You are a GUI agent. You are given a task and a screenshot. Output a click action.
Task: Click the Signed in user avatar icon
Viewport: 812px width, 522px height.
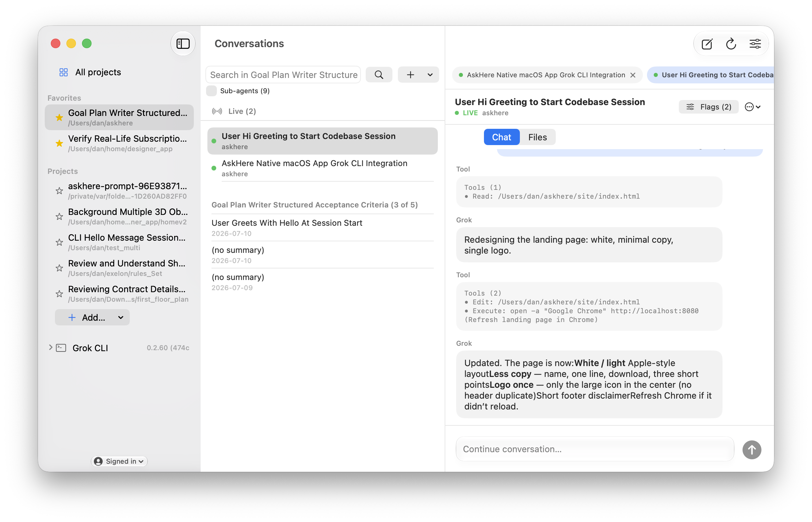tap(98, 461)
